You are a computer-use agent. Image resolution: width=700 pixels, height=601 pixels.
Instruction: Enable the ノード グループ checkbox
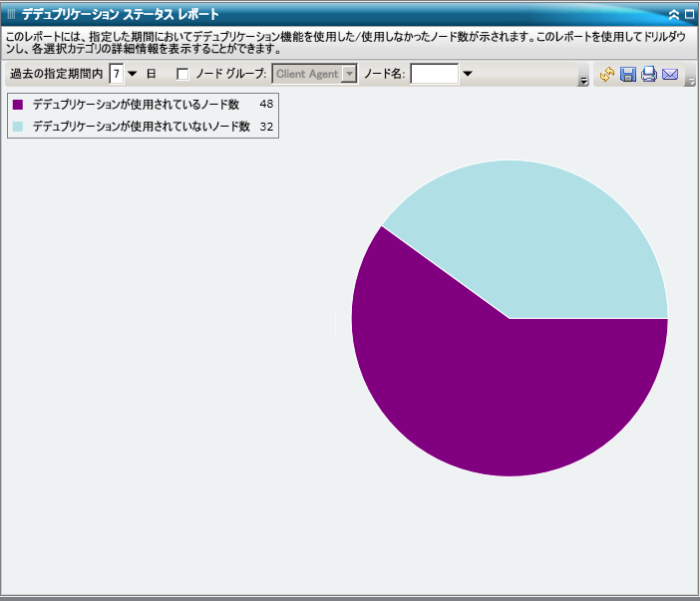tap(182, 74)
